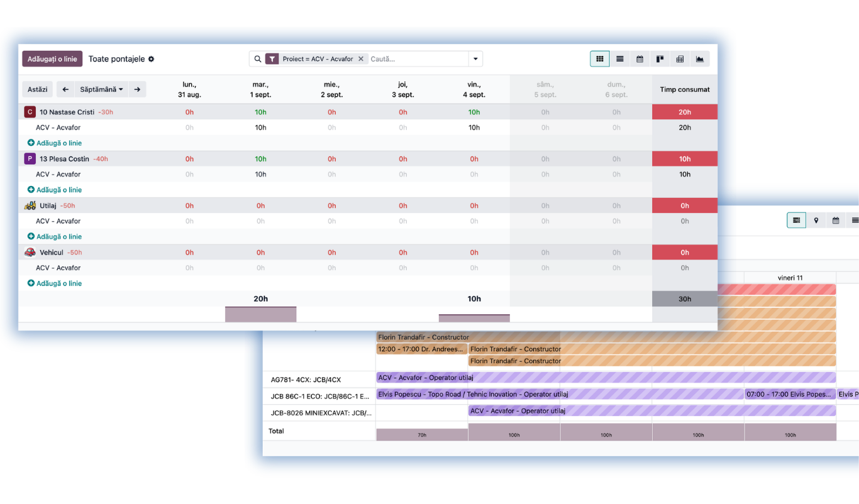The image size is (859, 504).
Task: Click the settings gear next to Toate pontajele
Action: pos(151,59)
